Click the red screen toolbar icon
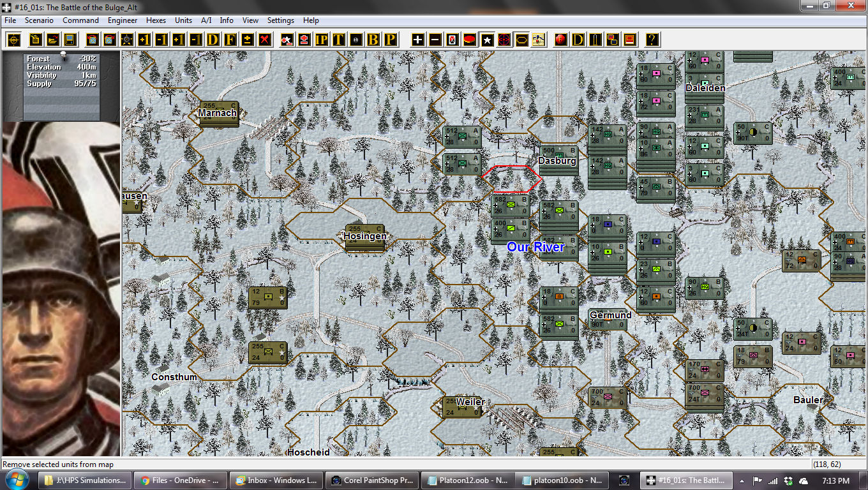This screenshot has width=868, height=490. (x=630, y=40)
